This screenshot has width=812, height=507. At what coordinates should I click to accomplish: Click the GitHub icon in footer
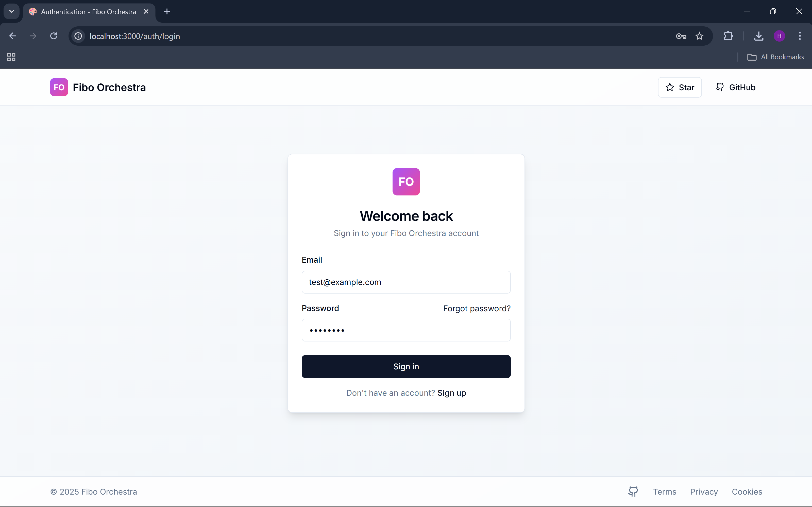tap(633, 492)
